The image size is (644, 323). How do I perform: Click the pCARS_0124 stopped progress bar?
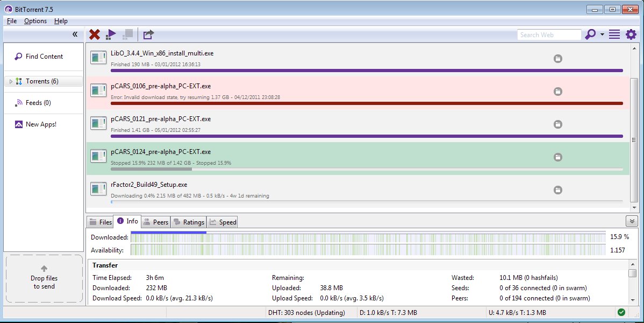(x=367, y=169)
